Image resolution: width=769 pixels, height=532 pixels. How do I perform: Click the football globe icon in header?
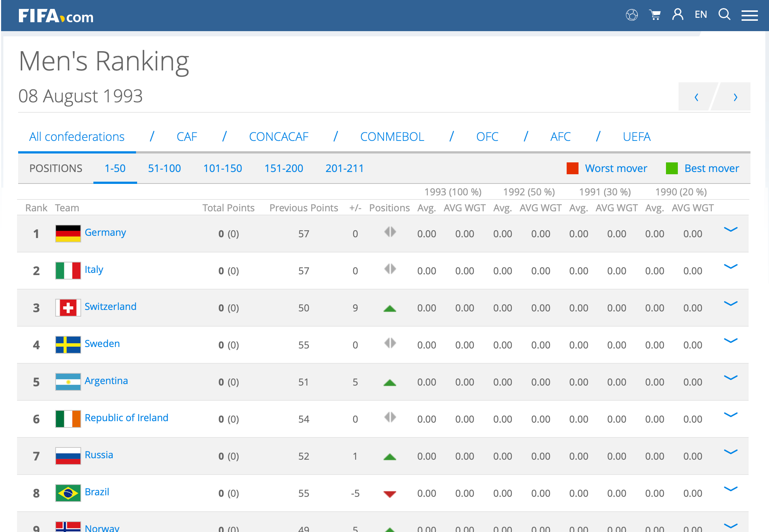click(x=632, y=15)
